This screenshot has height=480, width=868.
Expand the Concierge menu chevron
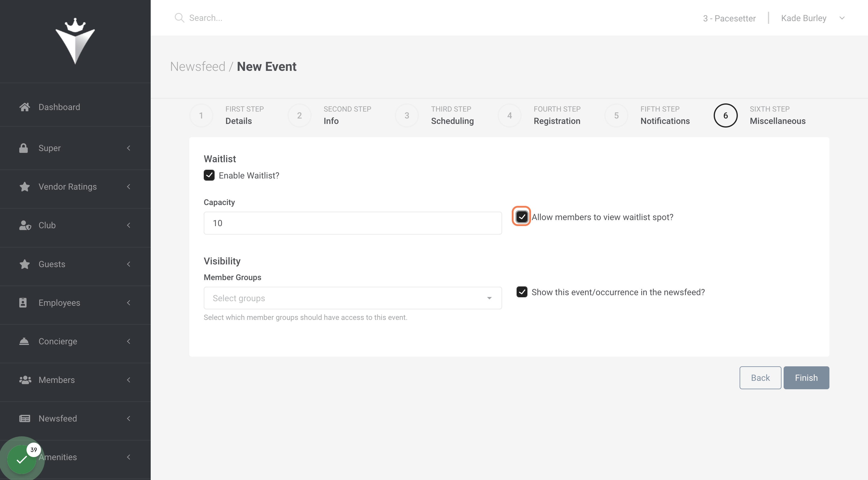pos(128,341)
